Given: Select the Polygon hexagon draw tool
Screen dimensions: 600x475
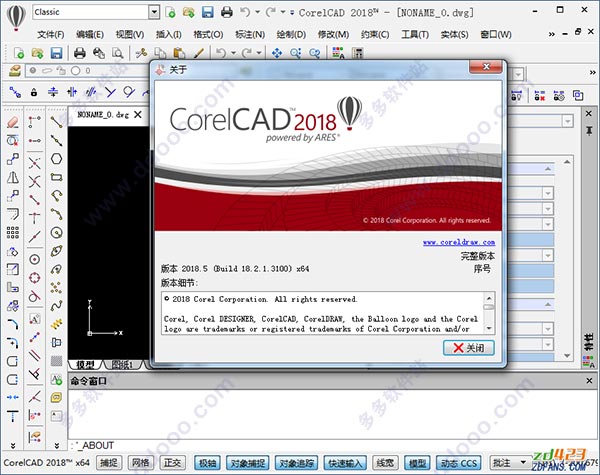Looking at the screenshot, I should 56,158.
